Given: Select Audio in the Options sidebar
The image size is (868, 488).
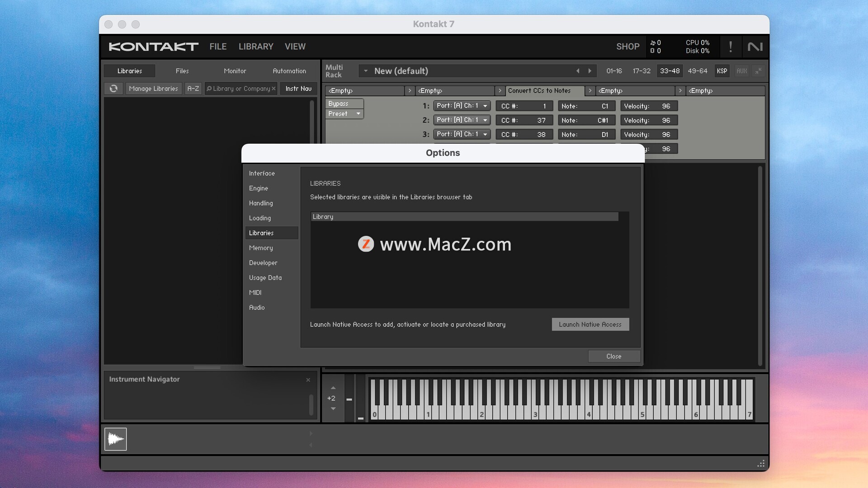Looking at the screenshot, I should tap(272, 308).
